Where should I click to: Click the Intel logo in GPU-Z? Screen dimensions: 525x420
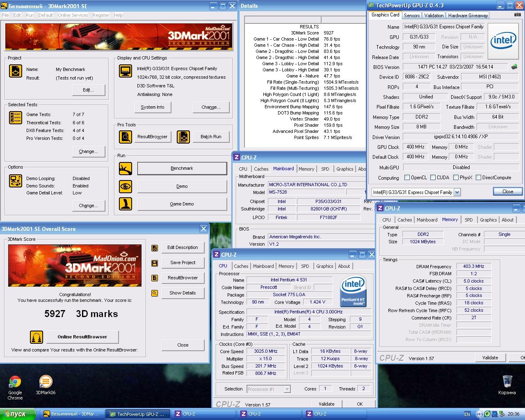[504, 41]
